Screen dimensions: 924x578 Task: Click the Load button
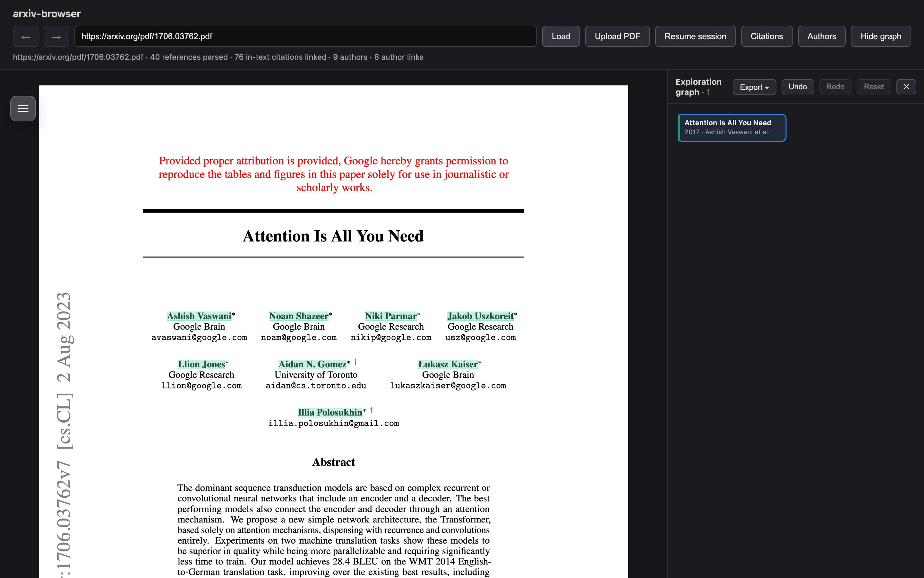[x=561, y=36]
